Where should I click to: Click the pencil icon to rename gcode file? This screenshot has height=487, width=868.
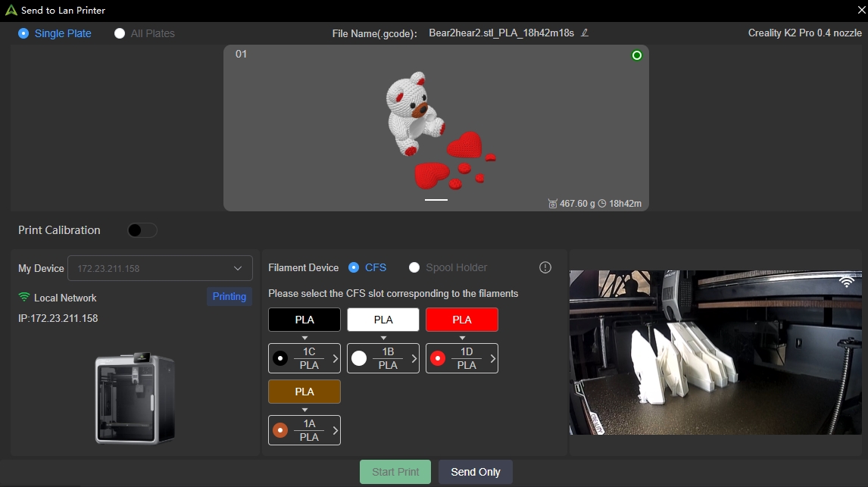coord(585,33)
